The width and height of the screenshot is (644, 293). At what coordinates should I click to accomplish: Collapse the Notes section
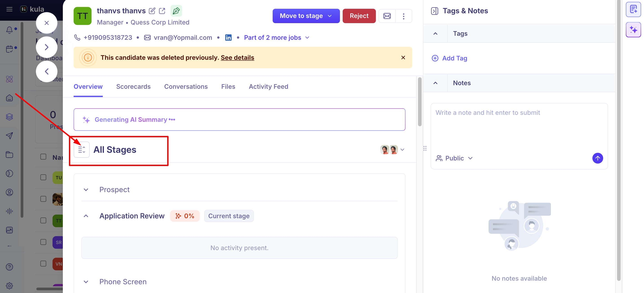coord(435,83)
